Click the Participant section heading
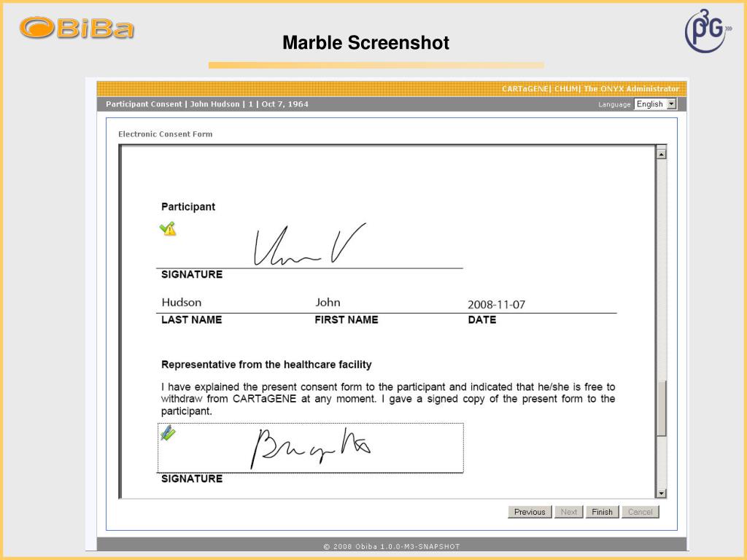This screenshot has height=560, width=747. (x=188, y=206)
